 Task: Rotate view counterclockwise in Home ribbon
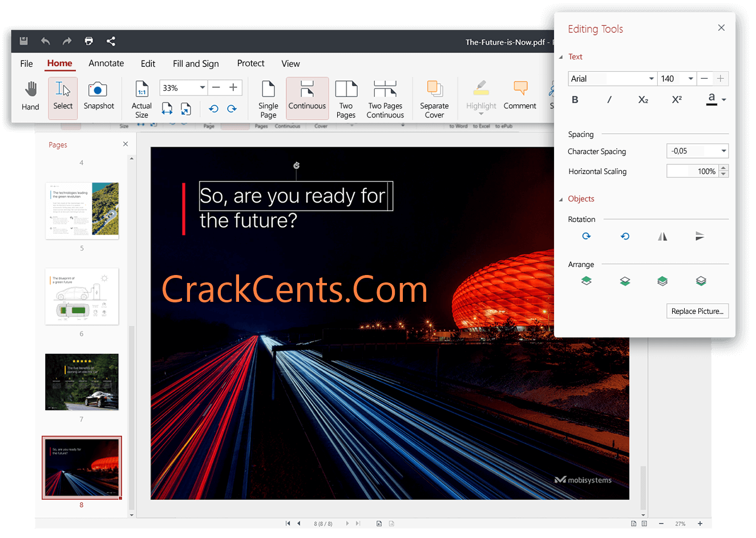tap(213, 108)
